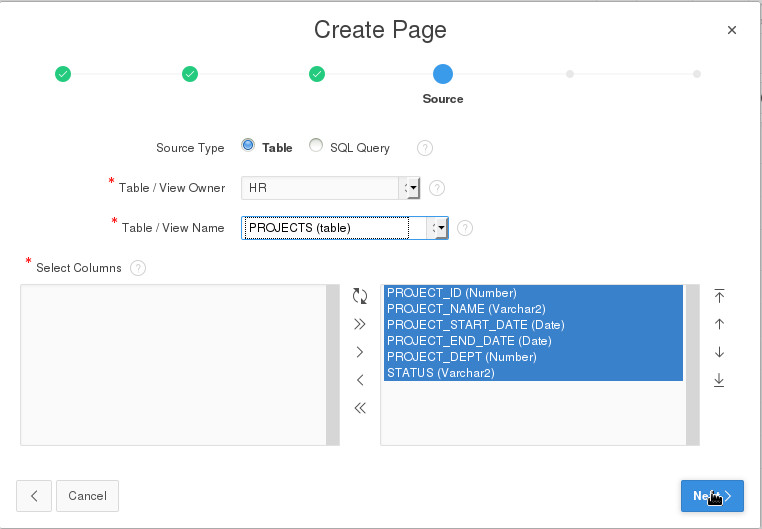The height and width of the screenshot is (529, 762).
Task: Move selected column to bottom
Action: coord(719,380)
